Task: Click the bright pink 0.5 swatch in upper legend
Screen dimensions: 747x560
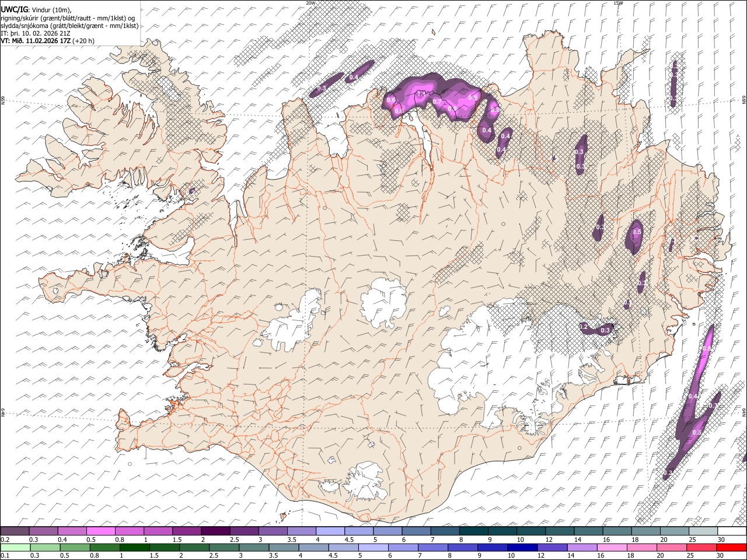Action: pos(101,531)
